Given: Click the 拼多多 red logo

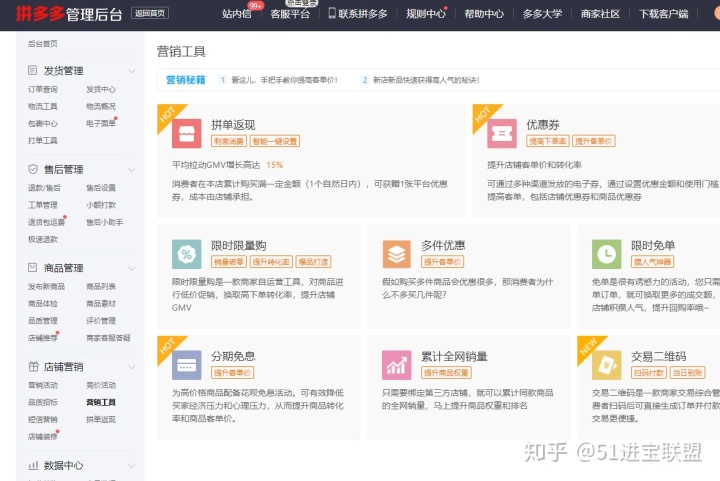Looking at the screenshot, I should (x=40, y=14).
